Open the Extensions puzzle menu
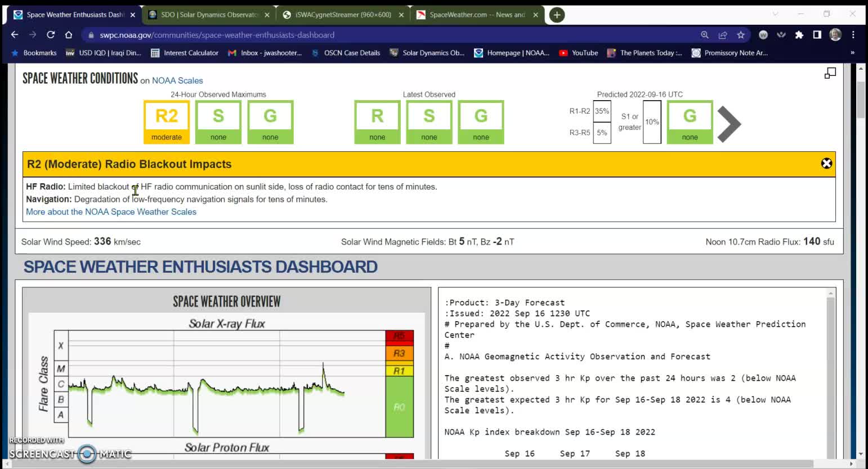 point(799,35)
